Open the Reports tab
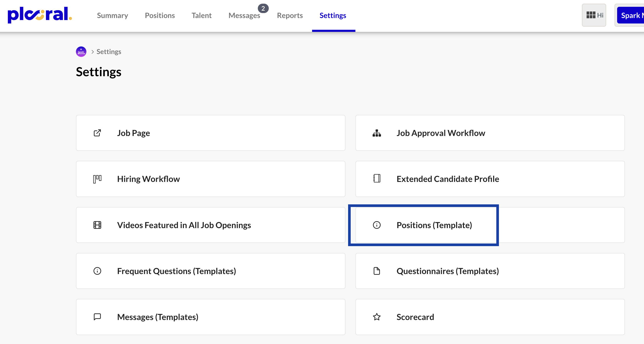This screenshot has height=344, width=644. pos(290,15)
